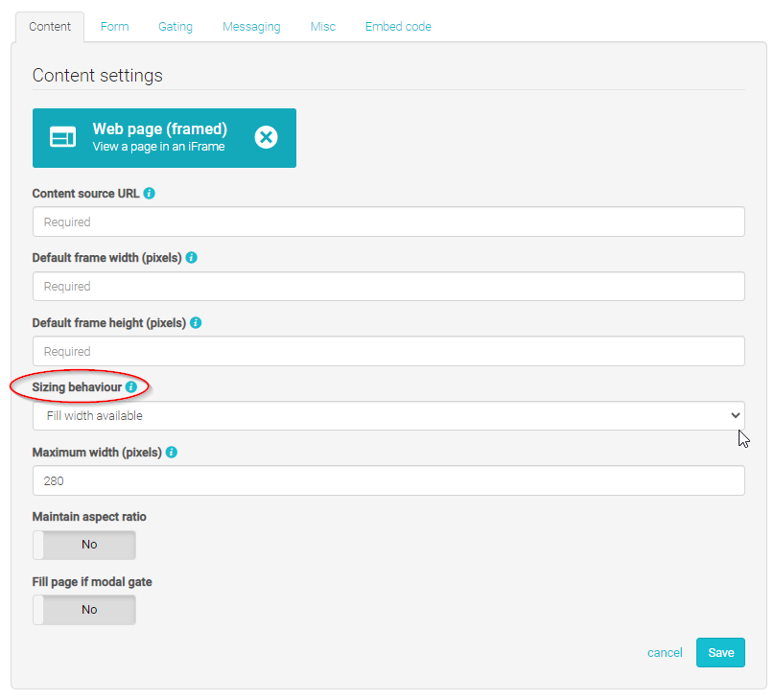Click the Maximum width field showing 280
The image size is (775, 700).
pyautogui.click(x=388, y=480)
